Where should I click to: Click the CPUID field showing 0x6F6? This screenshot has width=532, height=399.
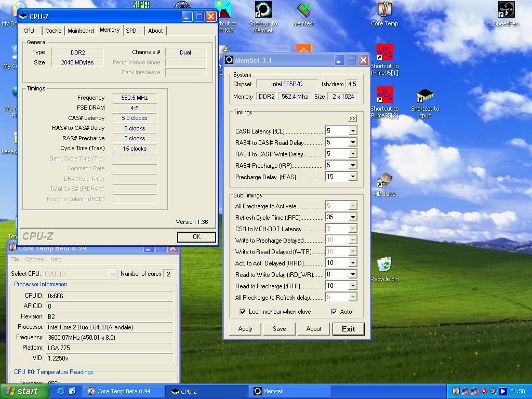point(109,296)
